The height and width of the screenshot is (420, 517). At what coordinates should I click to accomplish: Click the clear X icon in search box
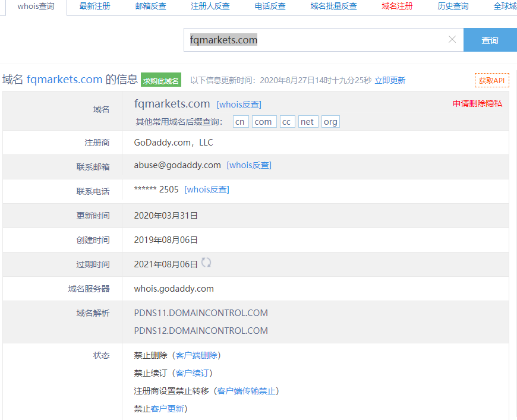[452, 40]
